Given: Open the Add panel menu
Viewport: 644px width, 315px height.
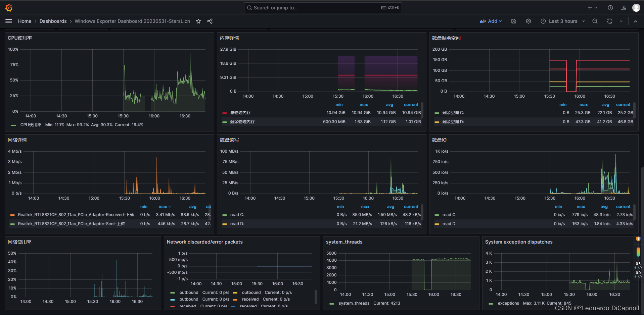Looking at the screenshot, I should (x=491, y=21).
